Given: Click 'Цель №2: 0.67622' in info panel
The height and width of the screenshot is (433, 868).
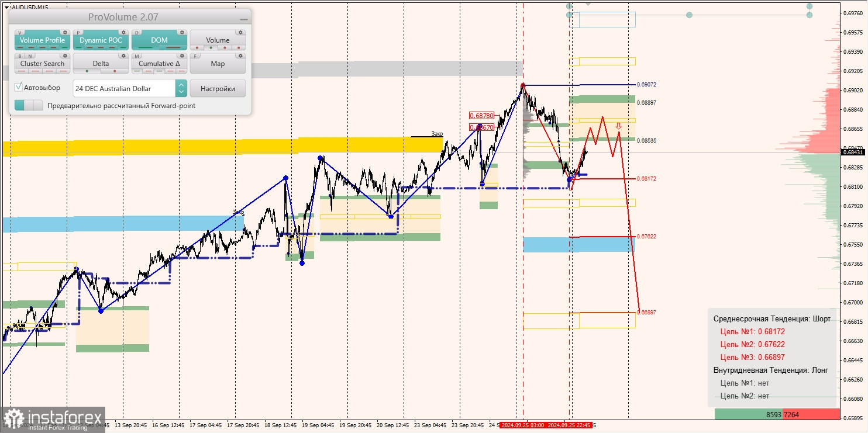Looking at the screenshot, I should [x=752, y=344].
